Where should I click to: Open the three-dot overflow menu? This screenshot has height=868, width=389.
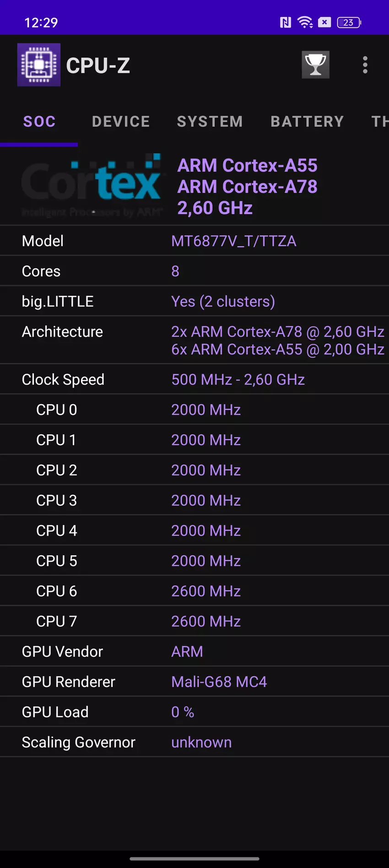tap(365, 65)
